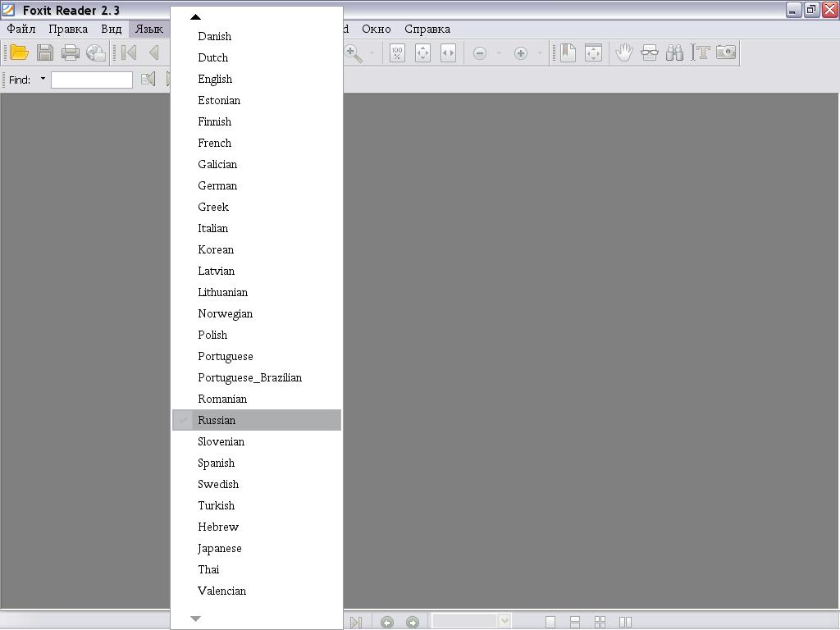Click the Actual Size 100% icon
The image size is (840, 630).
tap(397, 53)
